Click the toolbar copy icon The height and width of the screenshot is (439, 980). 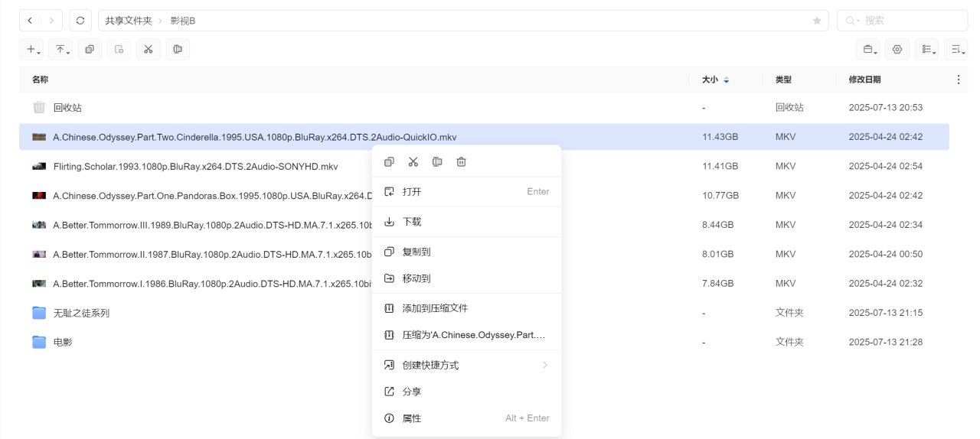coord(90,49)
